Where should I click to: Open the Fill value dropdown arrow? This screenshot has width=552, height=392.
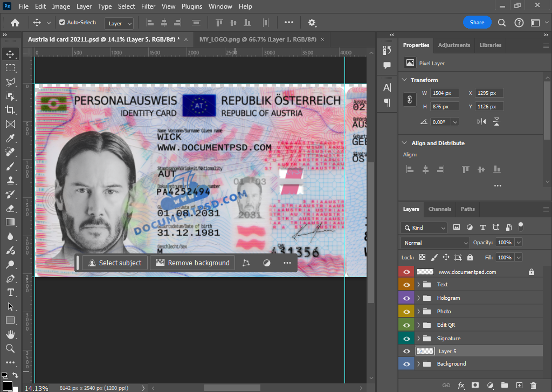(518, 257)
